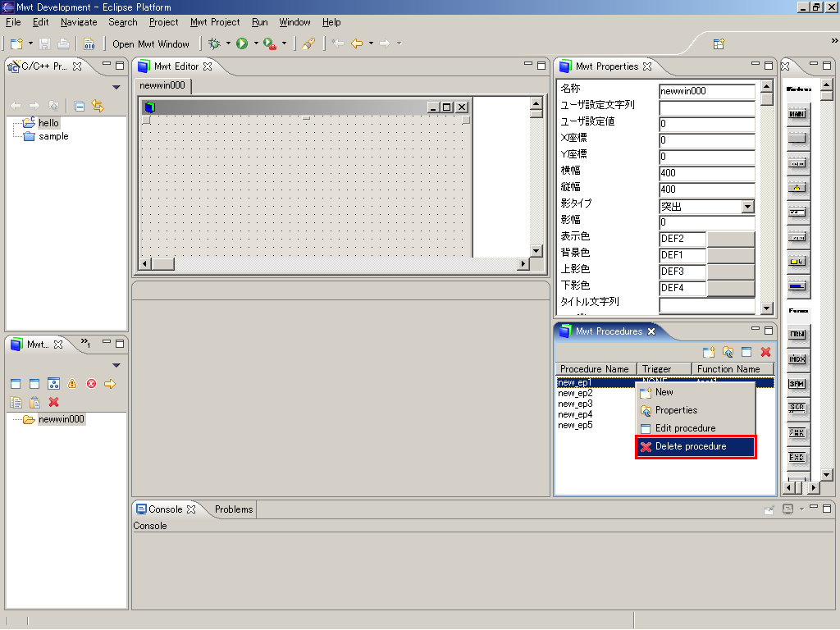Select the SFM widget in the palette
Viewport: 840px width, 630px height.
(797, 384)
